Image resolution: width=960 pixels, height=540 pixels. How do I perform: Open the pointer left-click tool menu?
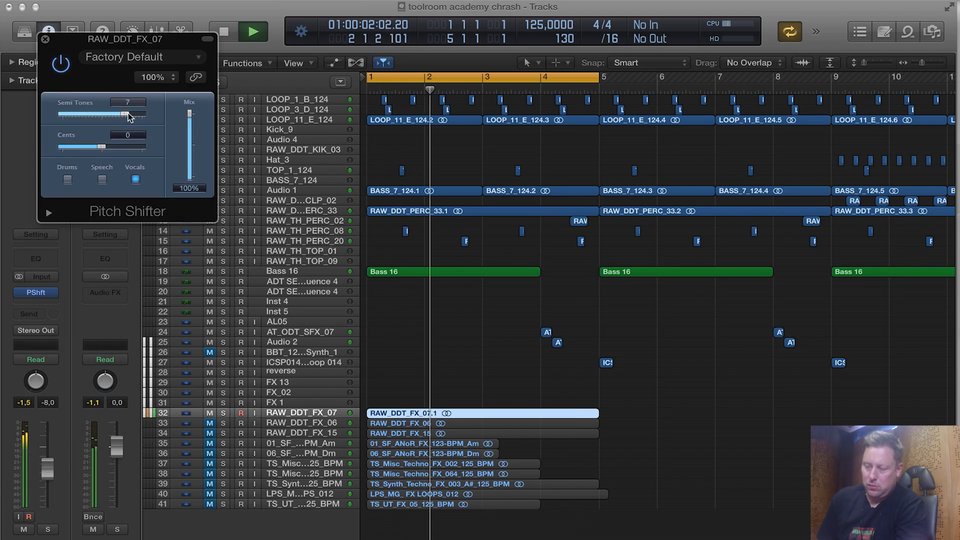(531, 63)
